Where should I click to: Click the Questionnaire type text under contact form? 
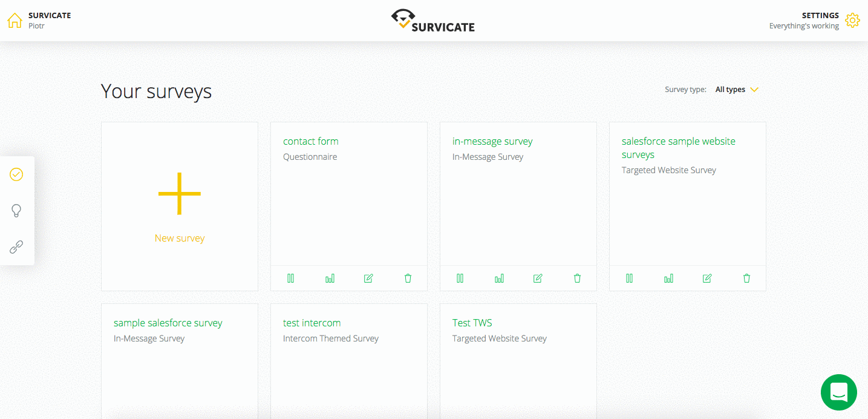pyautogui.click(x=310, y=157)
